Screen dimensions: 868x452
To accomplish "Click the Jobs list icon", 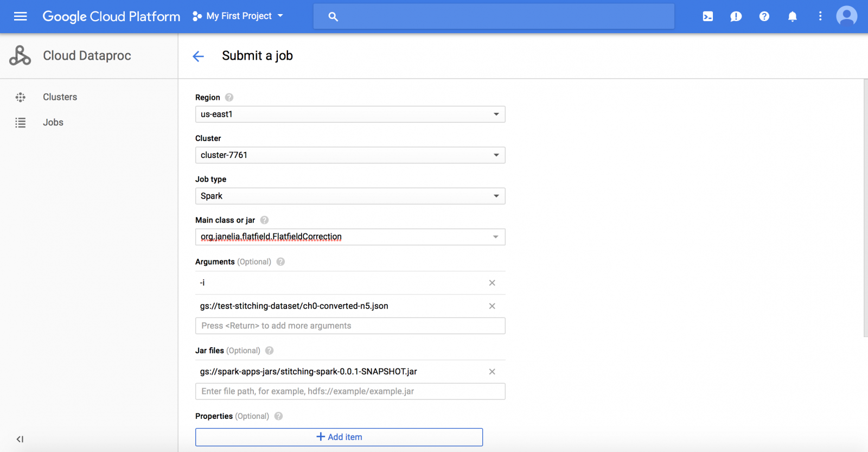I will [x=21, y=123].
